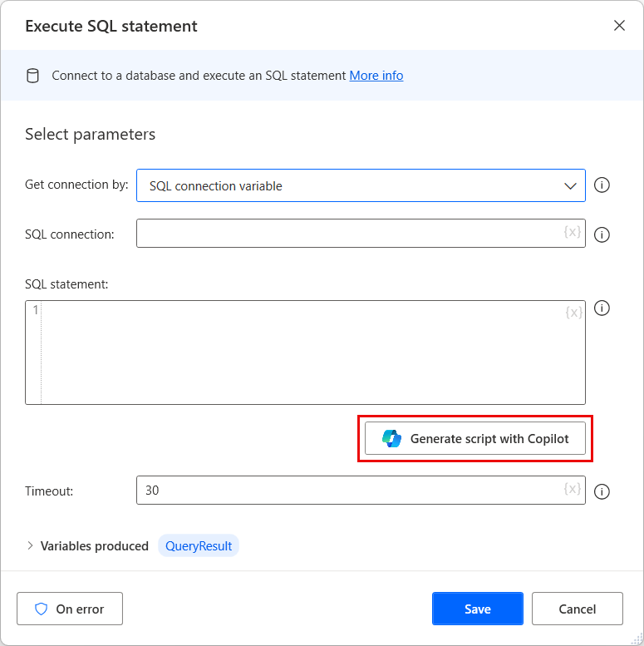Click info icon next to SQL connection

coord(602,234)
